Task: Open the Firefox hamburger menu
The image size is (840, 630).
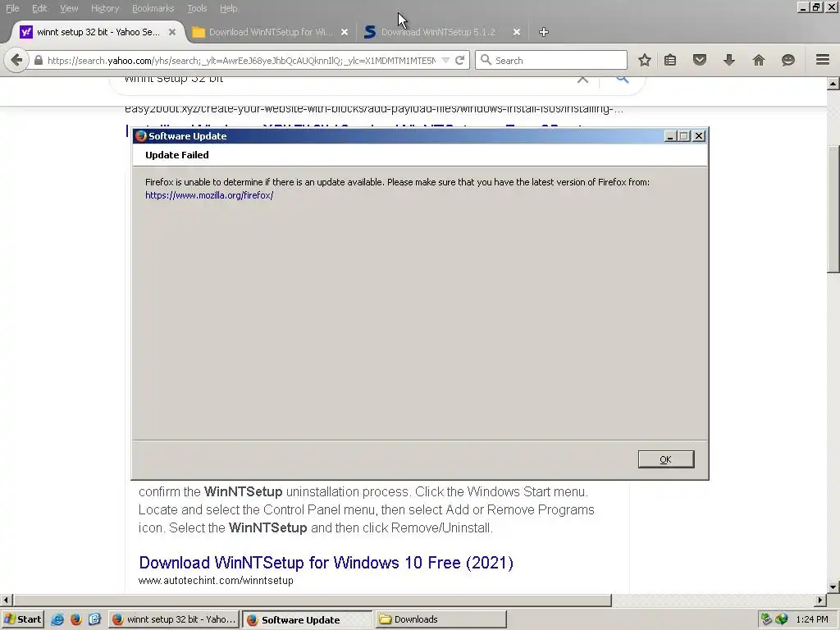Action: point(823,59)
